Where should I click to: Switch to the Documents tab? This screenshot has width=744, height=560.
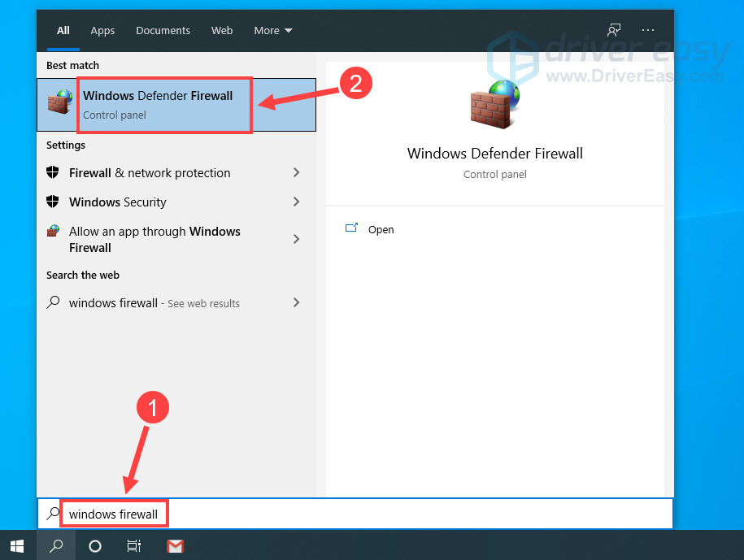tap(163, 30)
